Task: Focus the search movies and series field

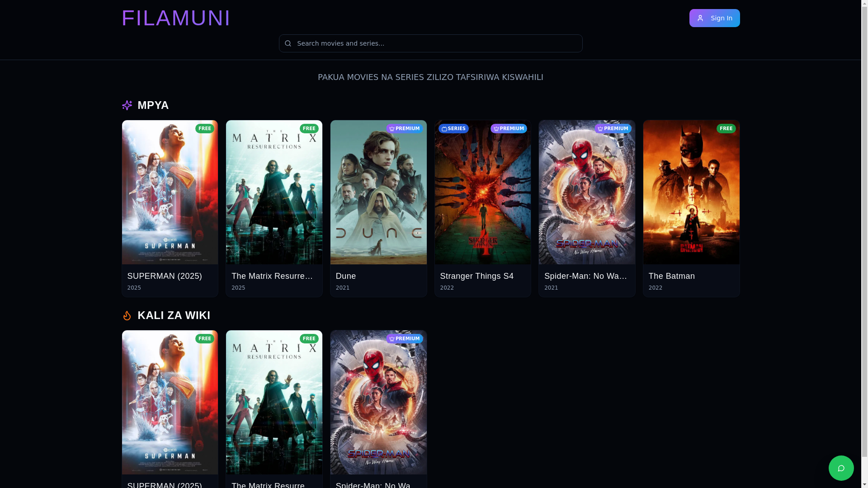Action: pos(430,43)
